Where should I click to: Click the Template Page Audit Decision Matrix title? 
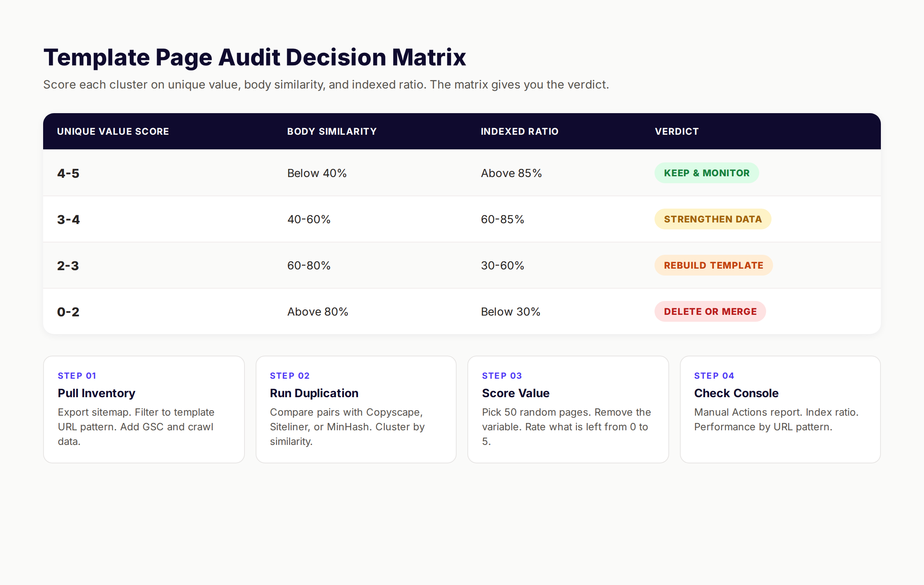(x=254, y=57)
